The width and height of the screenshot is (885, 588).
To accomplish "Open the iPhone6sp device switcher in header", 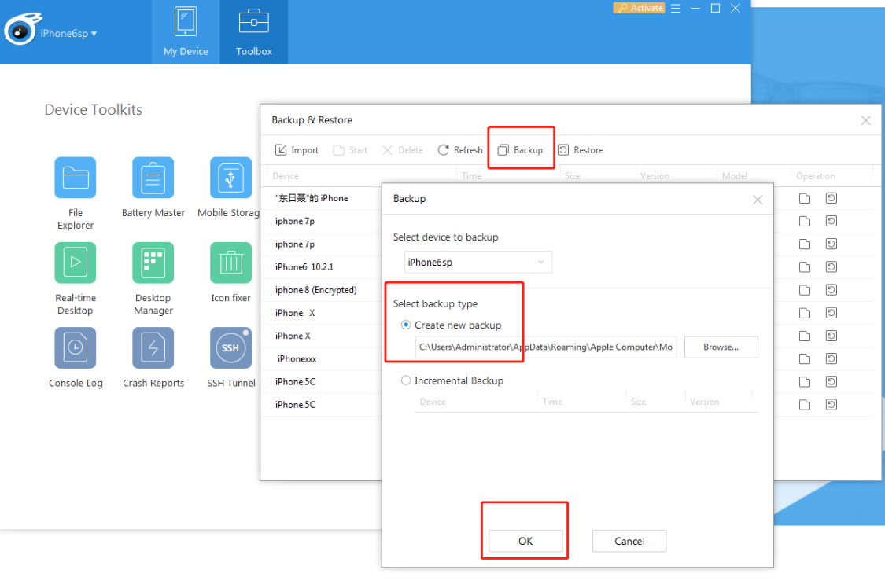I will [x=68, y=33].
